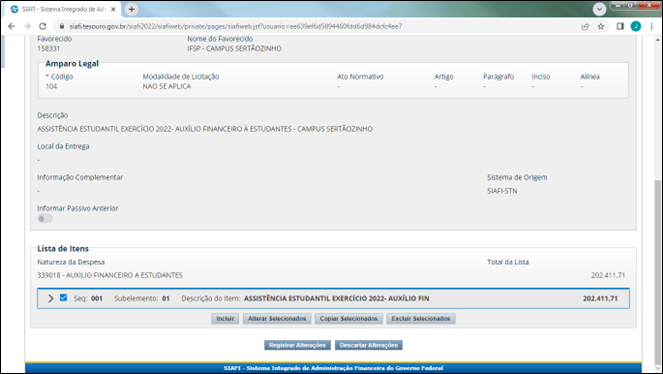The height and width of the screenshot is (374, 663).
Task: Click the Excluir Selecionados button
Action: coord(421,319)
